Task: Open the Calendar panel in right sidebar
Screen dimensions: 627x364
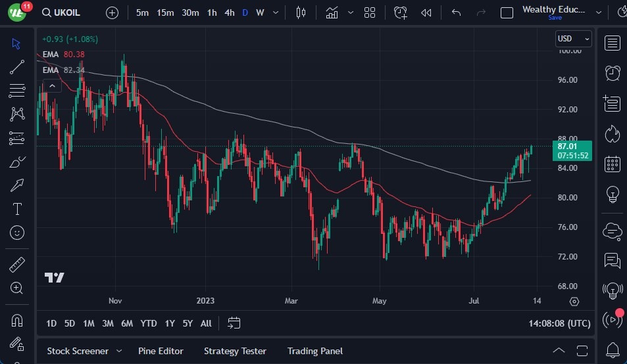Action: point(613,164)
